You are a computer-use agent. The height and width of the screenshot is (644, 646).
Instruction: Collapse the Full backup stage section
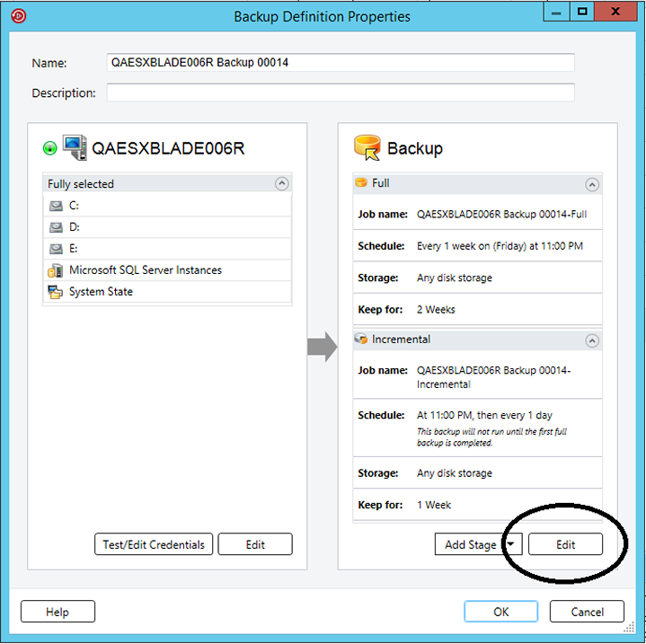pos(592,184)
